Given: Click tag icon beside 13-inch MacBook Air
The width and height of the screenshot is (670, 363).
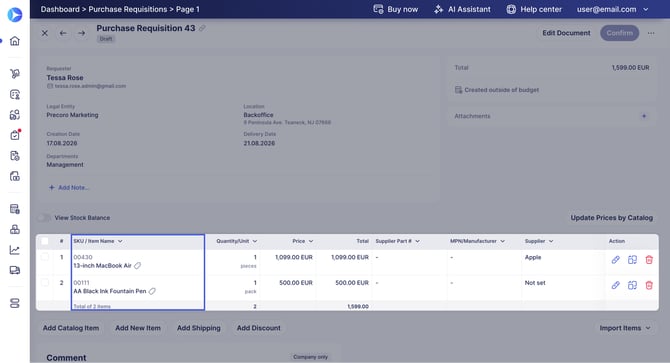Looking at the screenshot, I should [x=138, y=266].
